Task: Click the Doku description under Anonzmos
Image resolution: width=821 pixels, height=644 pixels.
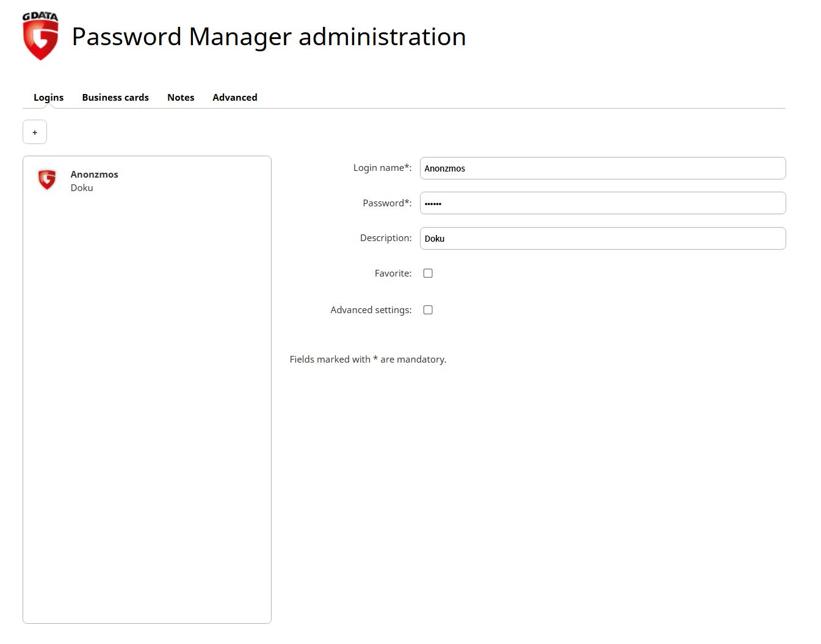Action: pos(82,188)
